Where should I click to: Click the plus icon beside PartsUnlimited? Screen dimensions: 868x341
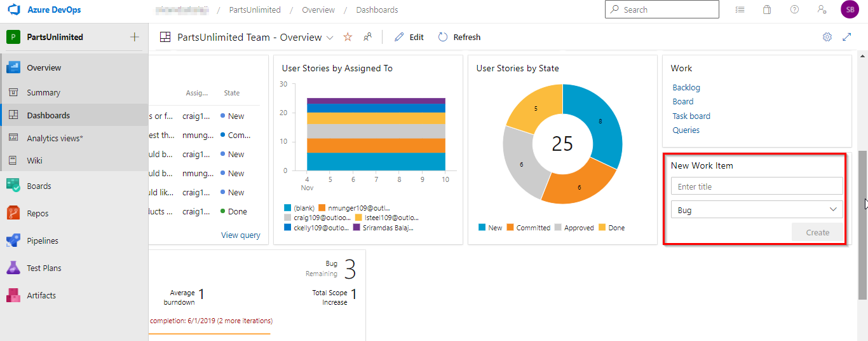point(135,37)
